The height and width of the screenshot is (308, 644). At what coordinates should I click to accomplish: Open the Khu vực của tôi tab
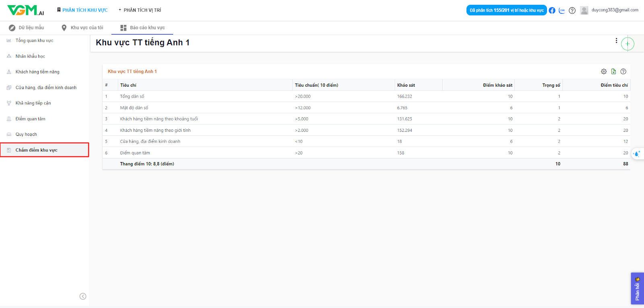(83, 28)
